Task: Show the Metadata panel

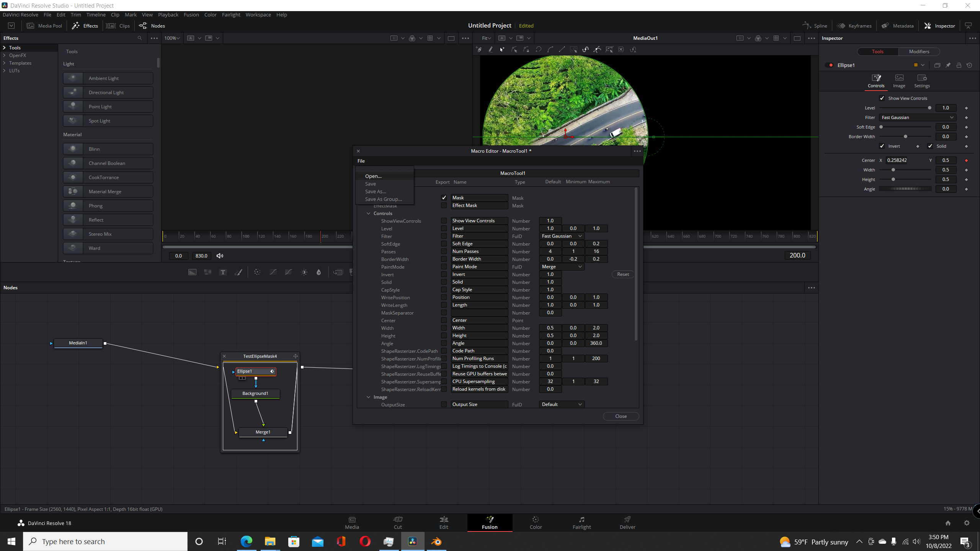Action: (897, 26)
